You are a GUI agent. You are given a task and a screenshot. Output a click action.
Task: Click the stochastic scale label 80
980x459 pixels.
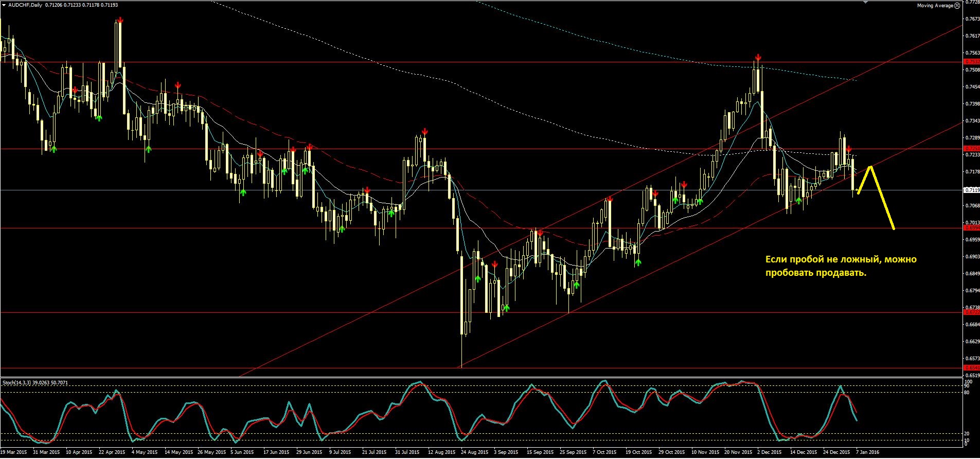967,393
